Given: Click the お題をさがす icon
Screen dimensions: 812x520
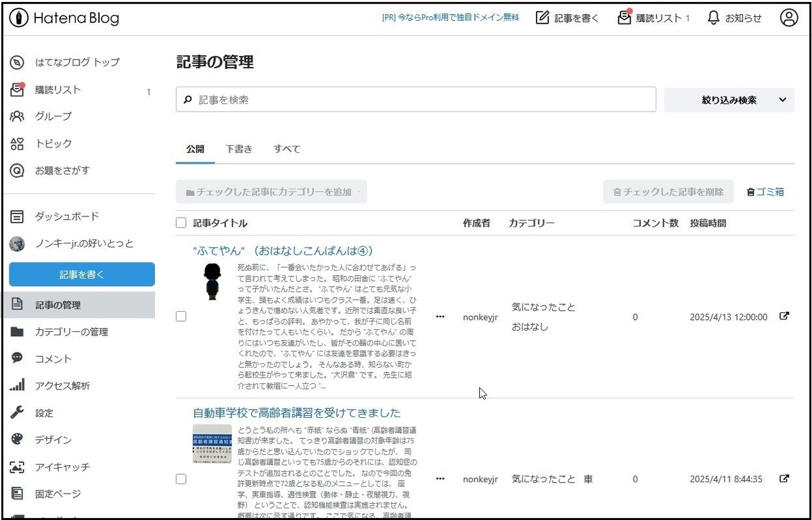Looking at the screenshot, I should pyautogui.click(x=18, y=170).
